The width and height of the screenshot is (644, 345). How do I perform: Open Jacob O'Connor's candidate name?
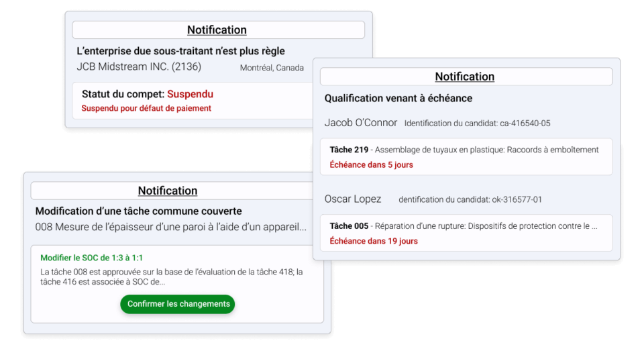pyautogui.click(x=361, y=123)
